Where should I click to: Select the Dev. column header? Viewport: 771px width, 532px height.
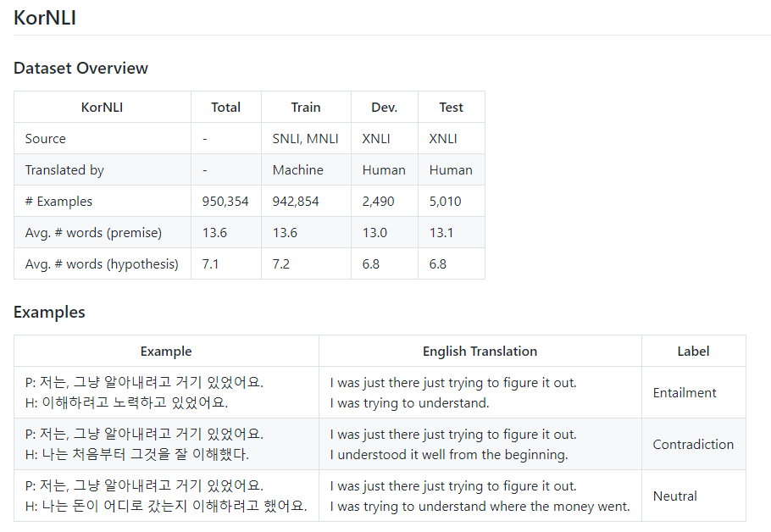tap(385, 108)
